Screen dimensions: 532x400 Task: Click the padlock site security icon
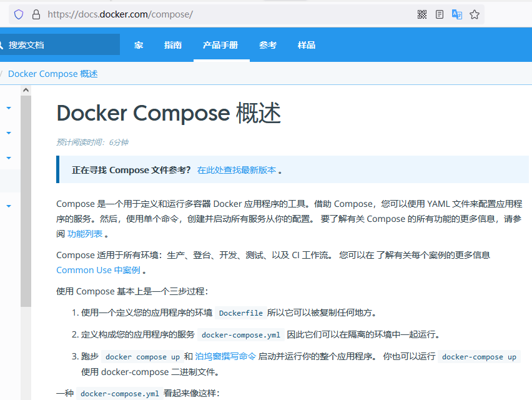36,14
